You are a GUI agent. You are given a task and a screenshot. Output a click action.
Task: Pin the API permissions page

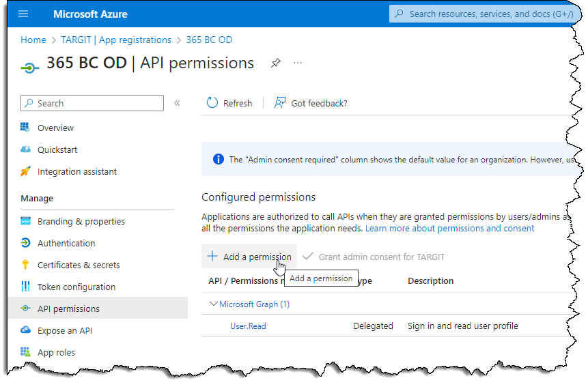pos(276,63)
